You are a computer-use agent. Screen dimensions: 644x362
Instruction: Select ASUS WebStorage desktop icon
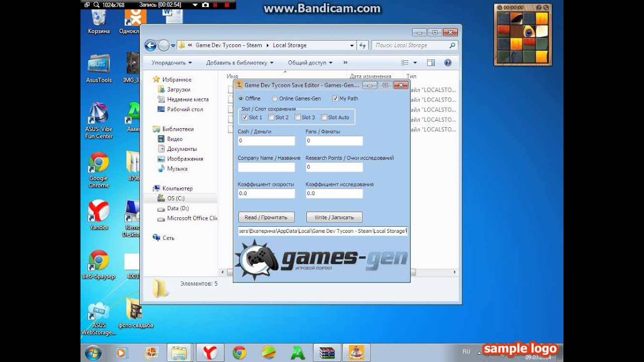point(99,319)
